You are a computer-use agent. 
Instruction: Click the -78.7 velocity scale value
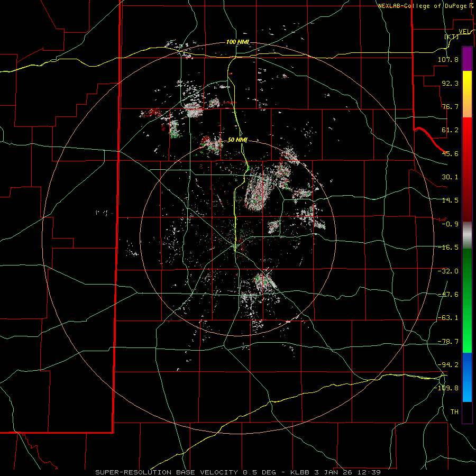[448, 342]
